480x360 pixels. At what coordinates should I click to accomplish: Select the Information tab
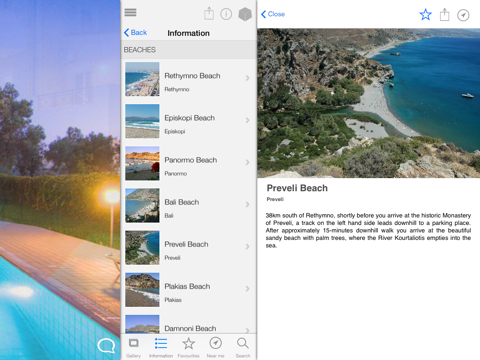[x=161, y=347]
